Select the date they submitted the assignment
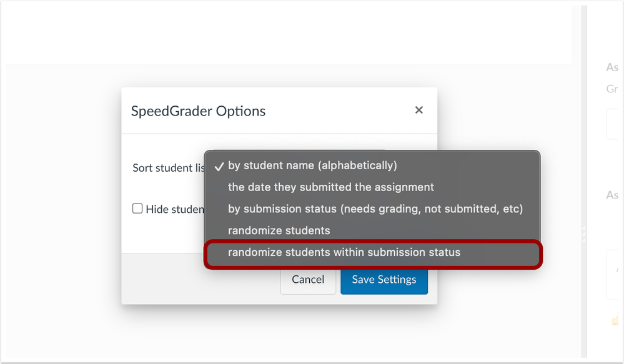 [330, 187]
